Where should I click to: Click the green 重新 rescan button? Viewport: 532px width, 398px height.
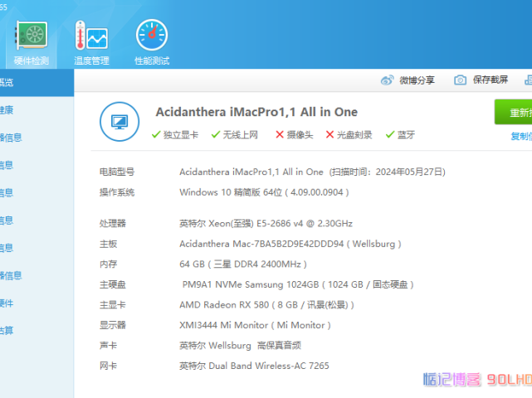pyautogui.click(x=514, y=112)
